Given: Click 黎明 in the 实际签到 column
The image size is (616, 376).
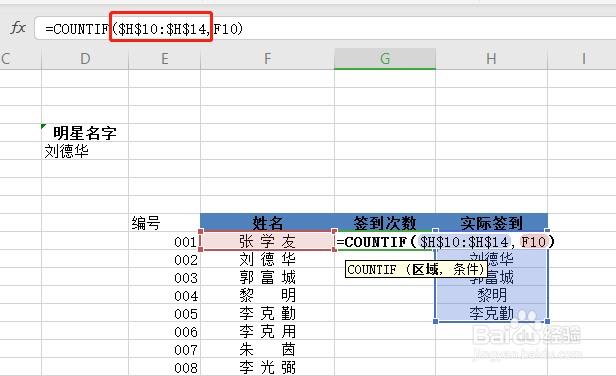Looking at the screenshot, I should pyautogui.click(x=491, y=295).
